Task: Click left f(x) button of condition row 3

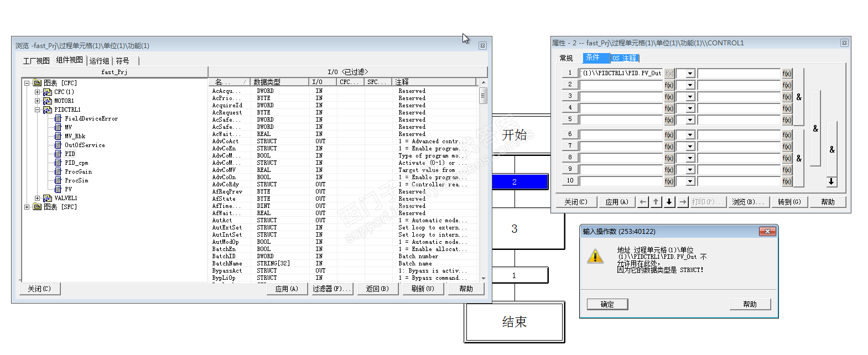Action: coord(669,97)
